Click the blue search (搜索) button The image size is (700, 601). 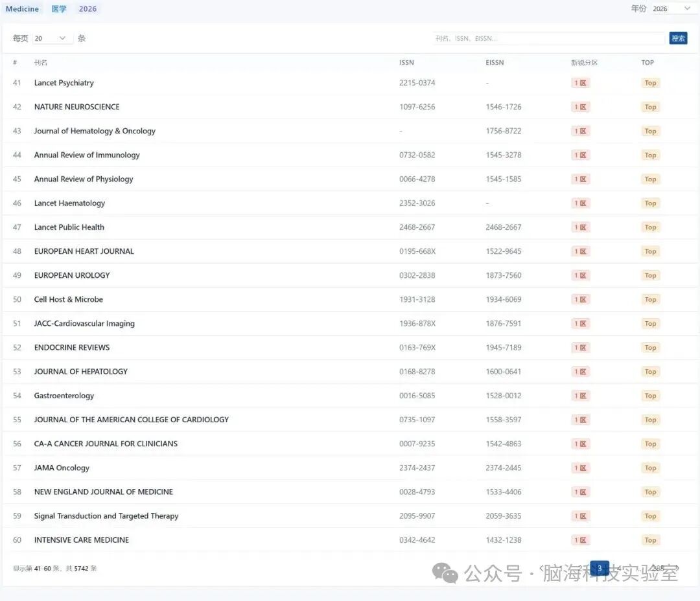point(678,38)
